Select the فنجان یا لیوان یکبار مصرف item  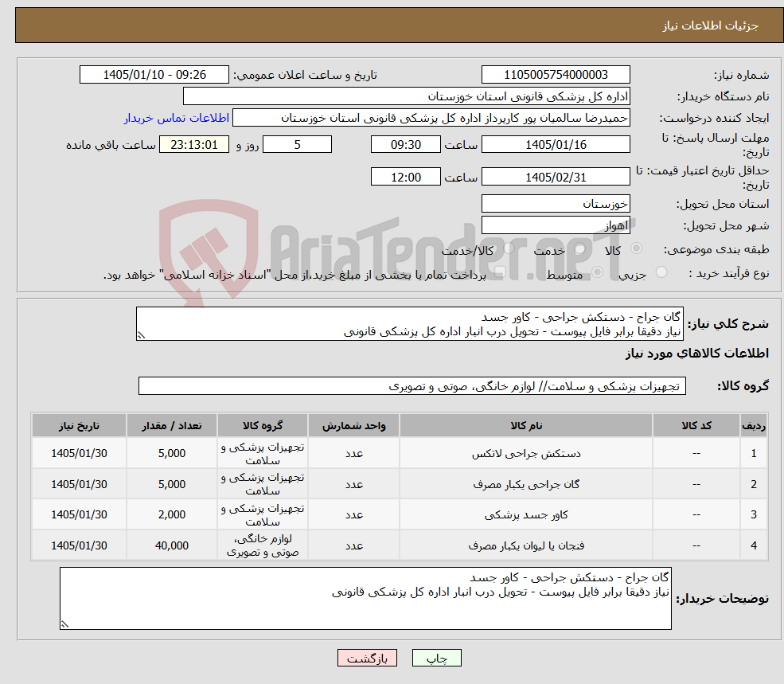[526, 545]
